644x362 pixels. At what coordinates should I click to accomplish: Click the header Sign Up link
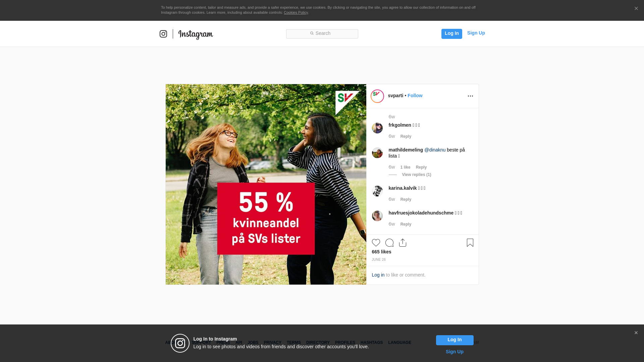[476, 33]
